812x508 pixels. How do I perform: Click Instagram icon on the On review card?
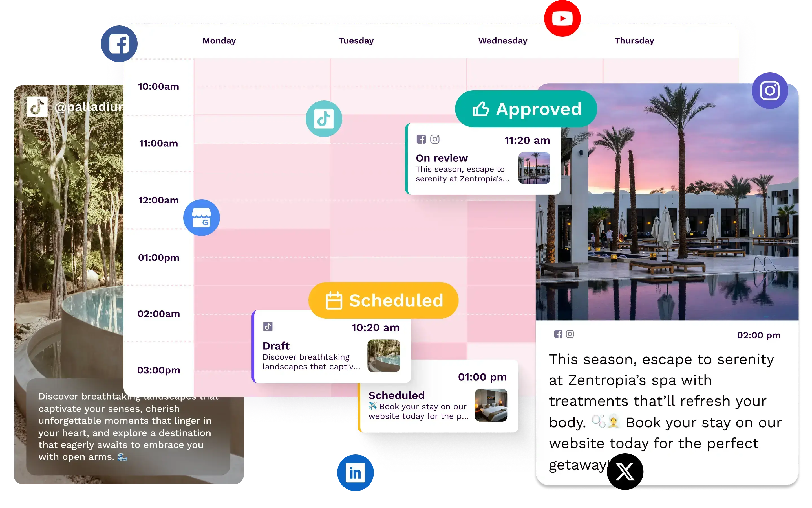point(435,139)
